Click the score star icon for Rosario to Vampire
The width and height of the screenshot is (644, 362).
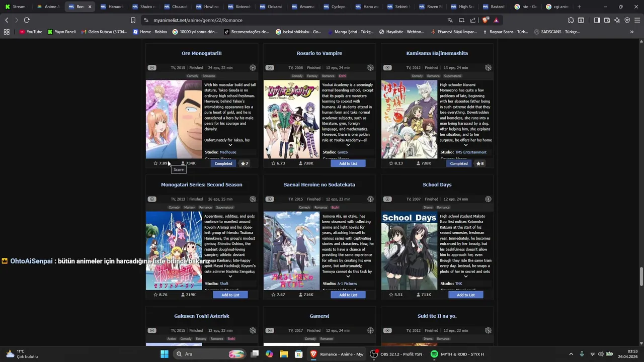273,163
